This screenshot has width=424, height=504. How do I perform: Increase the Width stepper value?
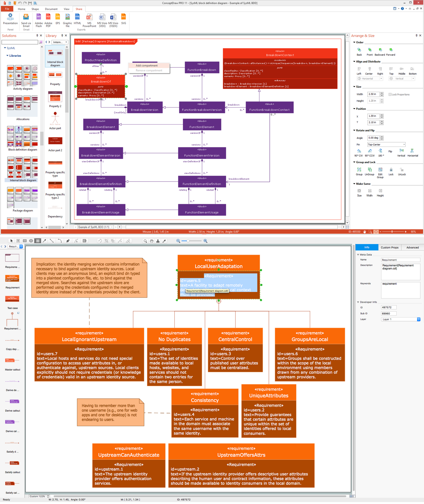[x=382, y=93]
